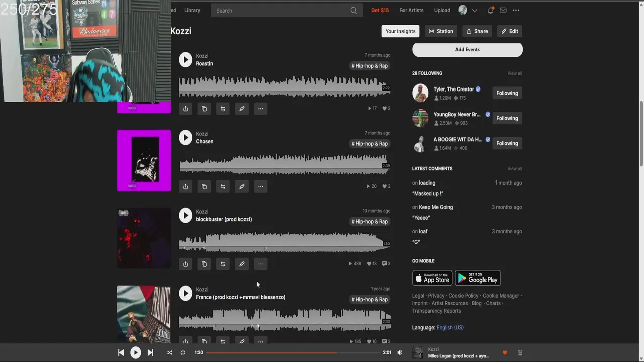View all latest comments

[514, 169]
